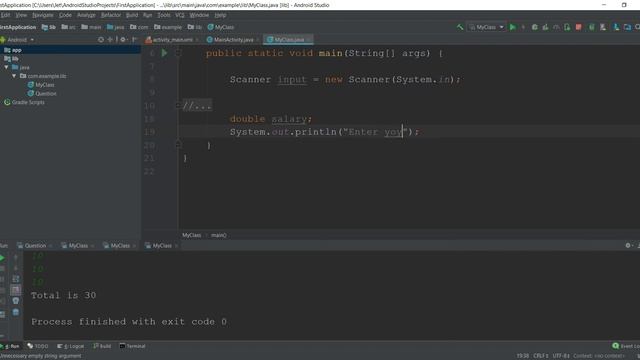Click the Attach debugger to process icon
This screenshot has height=360, width=640.
[567, 27]
